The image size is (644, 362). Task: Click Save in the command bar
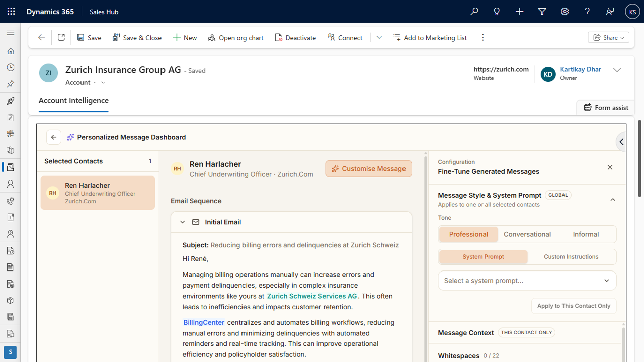(89, 37)
